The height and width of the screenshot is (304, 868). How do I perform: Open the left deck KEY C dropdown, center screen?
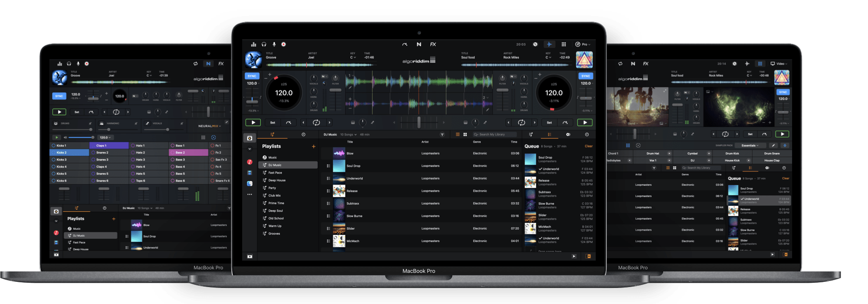coord(353,57)
